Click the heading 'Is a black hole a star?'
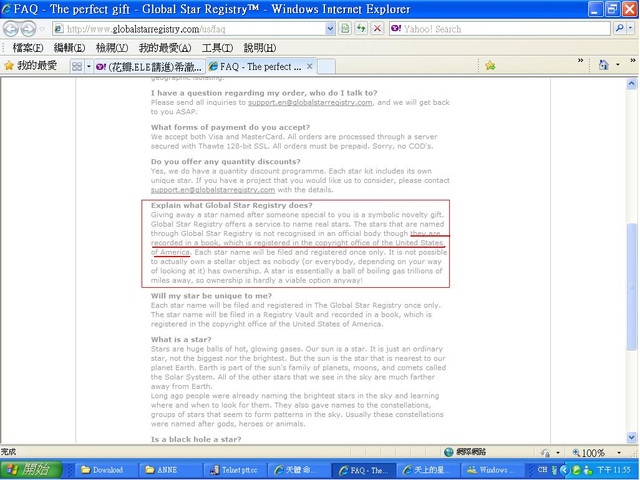Screen dimensions: 640x480 (196, 440)
